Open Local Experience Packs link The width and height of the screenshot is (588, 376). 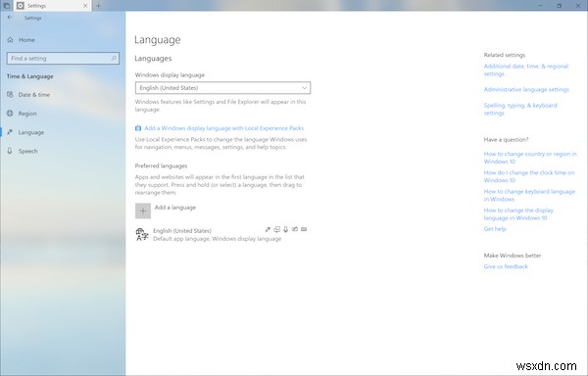click(x=223, y=128)
